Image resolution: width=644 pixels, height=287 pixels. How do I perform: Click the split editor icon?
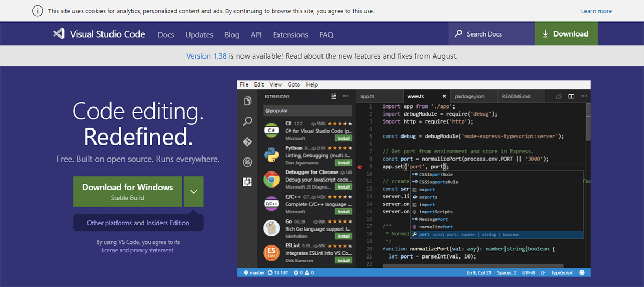tap(571, 96)
